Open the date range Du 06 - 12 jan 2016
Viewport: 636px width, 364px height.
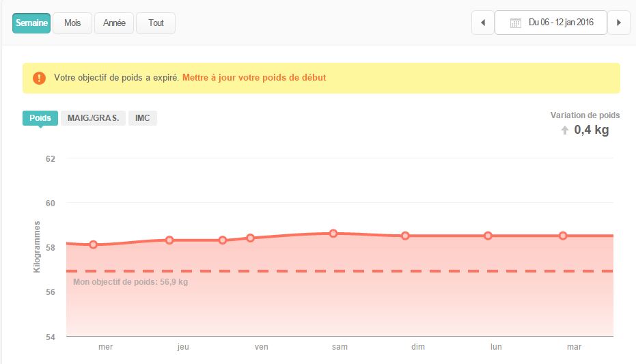(551, 23)
